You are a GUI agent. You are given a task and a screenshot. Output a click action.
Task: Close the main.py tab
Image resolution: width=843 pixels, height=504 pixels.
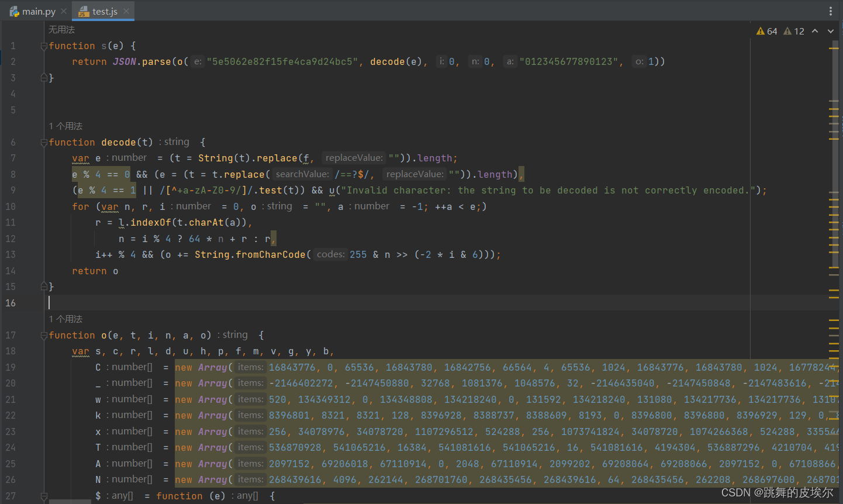pos(64,11)
